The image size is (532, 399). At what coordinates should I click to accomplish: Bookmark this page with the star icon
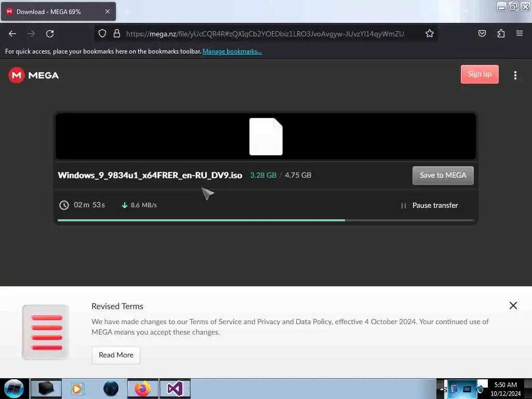point(430,33)
